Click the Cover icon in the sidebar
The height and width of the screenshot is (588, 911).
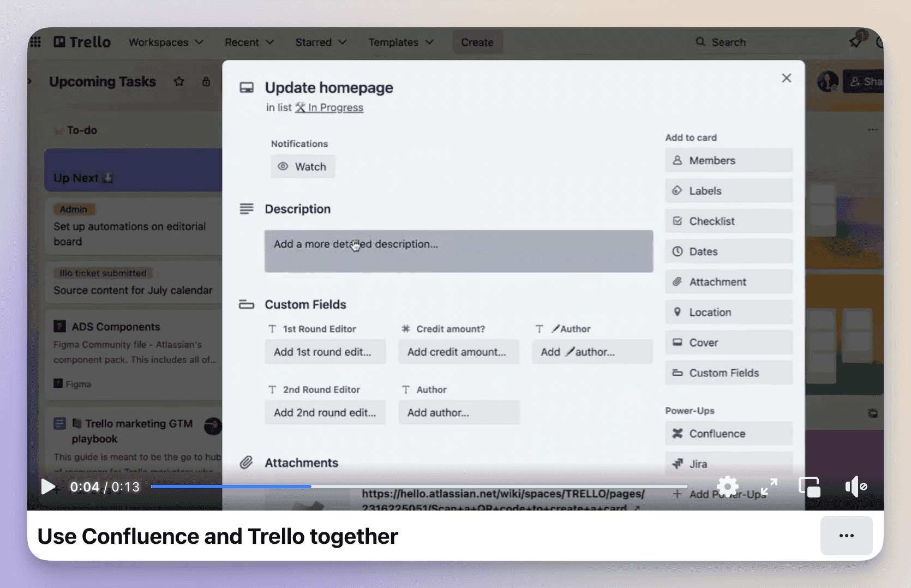click(677, 342)
